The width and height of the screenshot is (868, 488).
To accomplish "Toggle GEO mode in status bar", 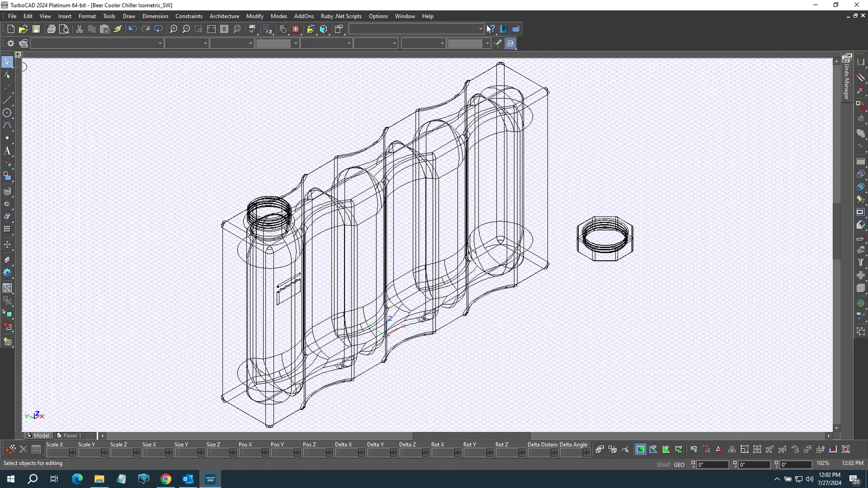I will (x=679, y=465).
